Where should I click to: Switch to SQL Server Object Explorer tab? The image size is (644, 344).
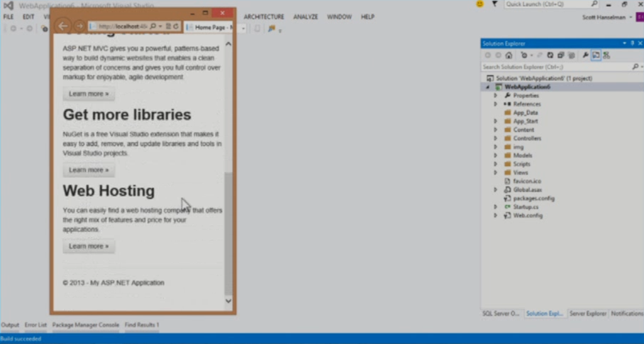point(501,314)
